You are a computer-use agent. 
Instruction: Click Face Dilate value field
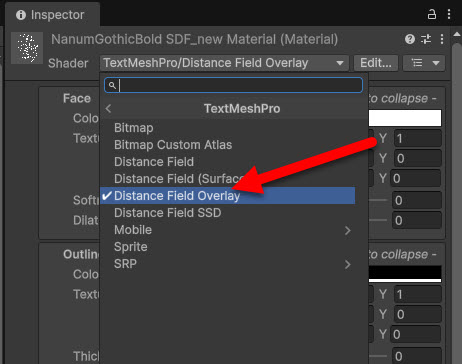417,220
